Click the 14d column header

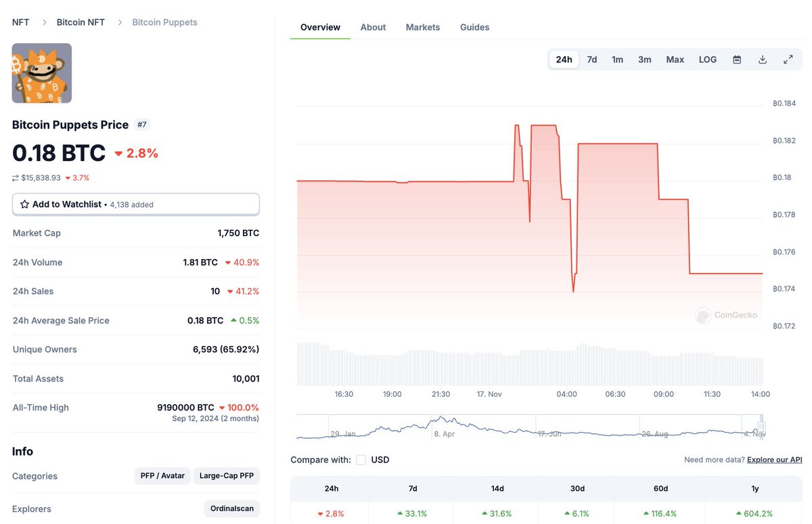[x=497, y=488]
